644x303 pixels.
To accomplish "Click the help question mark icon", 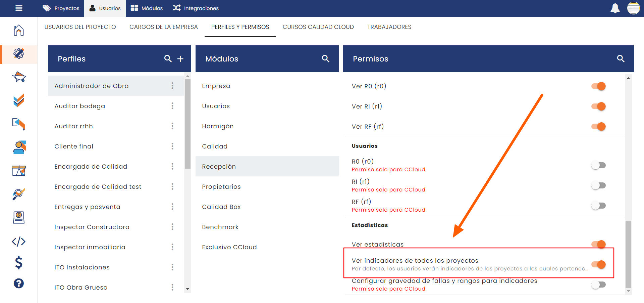I will (x=19, y=284).
